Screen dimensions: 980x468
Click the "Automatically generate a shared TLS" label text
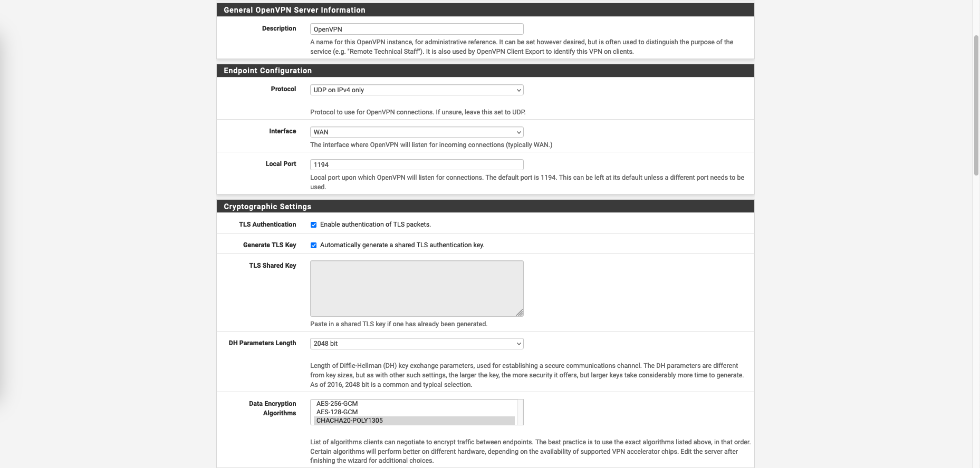(402, 245)
